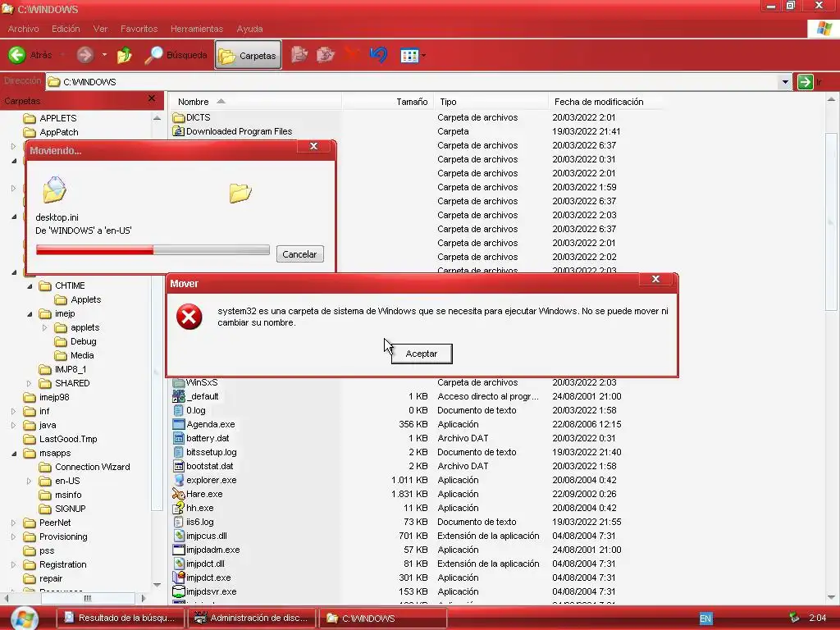Select the Connection Wizard folder in tree
840x630 pixels.
coord(85,467)
